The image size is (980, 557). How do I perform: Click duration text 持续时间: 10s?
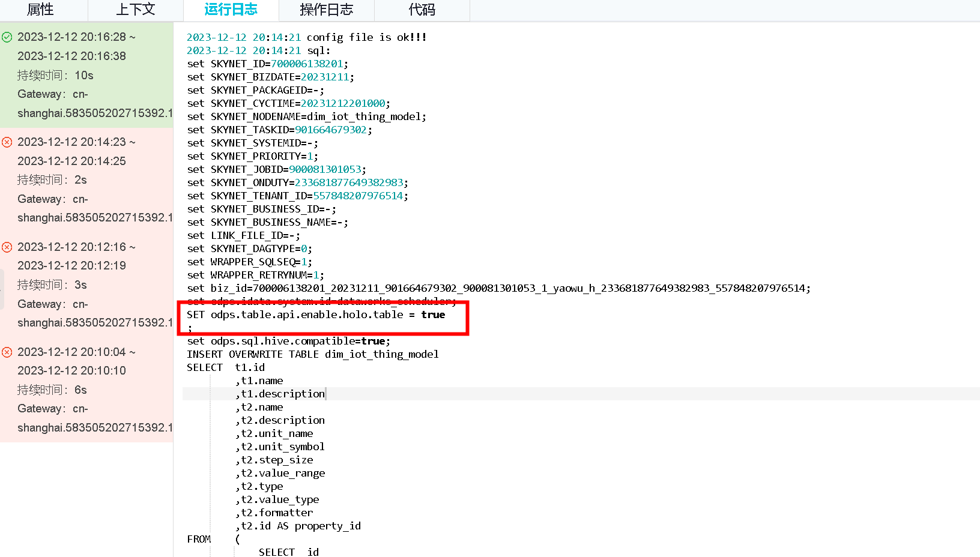point(55,75)
